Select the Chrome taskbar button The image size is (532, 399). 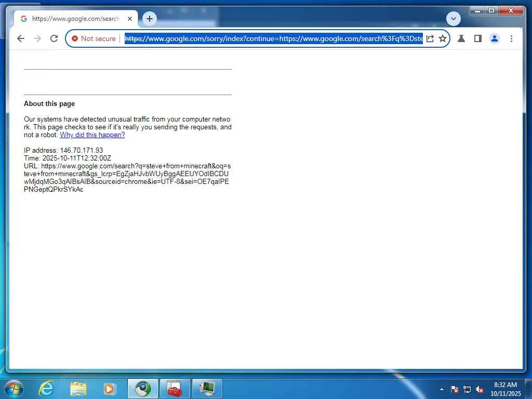(143, 389)
